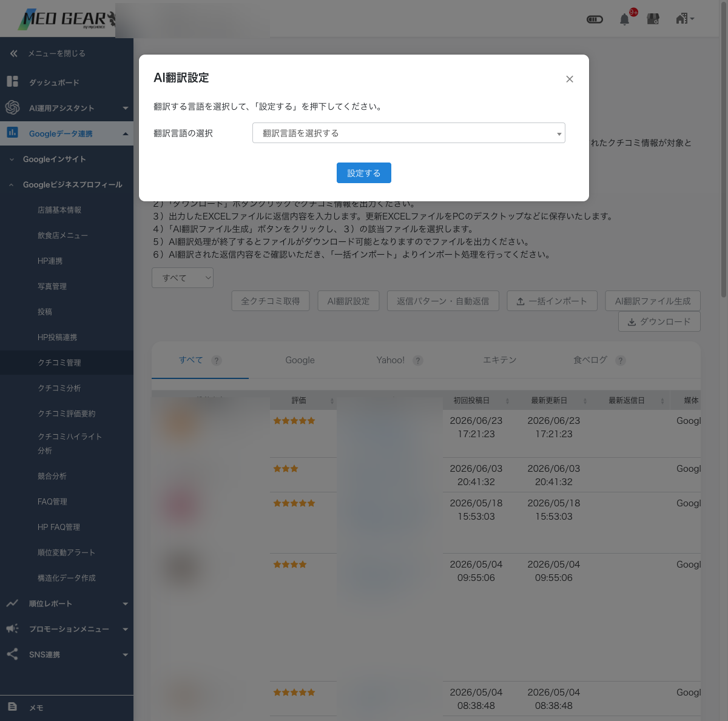Viewport: 728px width, 721px height.
Task: Click AI翻訳ファイル生成 button
Action: click(653, 301)
